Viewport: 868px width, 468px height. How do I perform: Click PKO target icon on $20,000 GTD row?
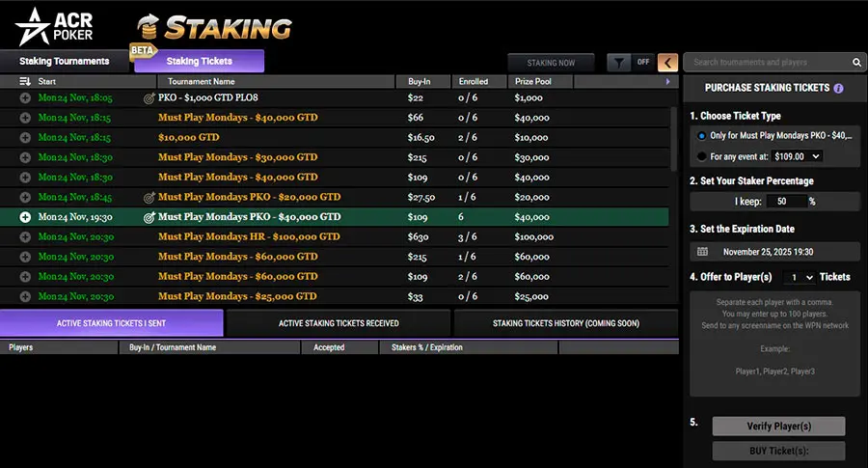[149, 197]
